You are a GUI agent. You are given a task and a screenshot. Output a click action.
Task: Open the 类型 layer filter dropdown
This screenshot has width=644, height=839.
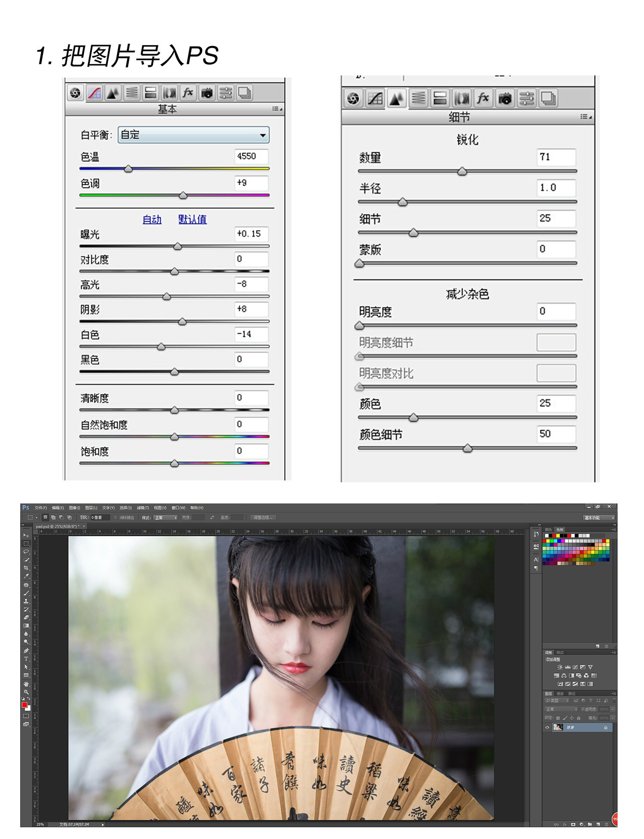click(557, 700)
